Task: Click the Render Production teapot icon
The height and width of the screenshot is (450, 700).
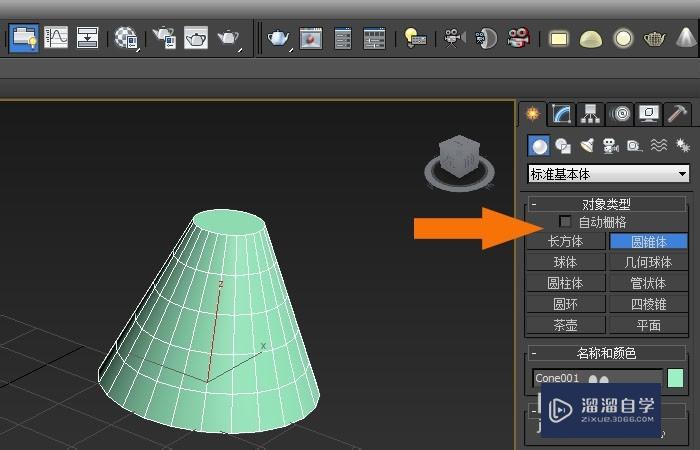Action: (229, 38)
